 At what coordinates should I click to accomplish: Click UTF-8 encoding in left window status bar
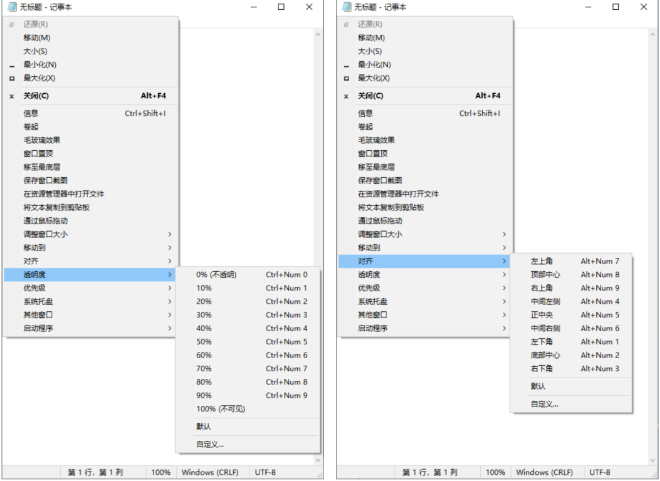point(265,471)
